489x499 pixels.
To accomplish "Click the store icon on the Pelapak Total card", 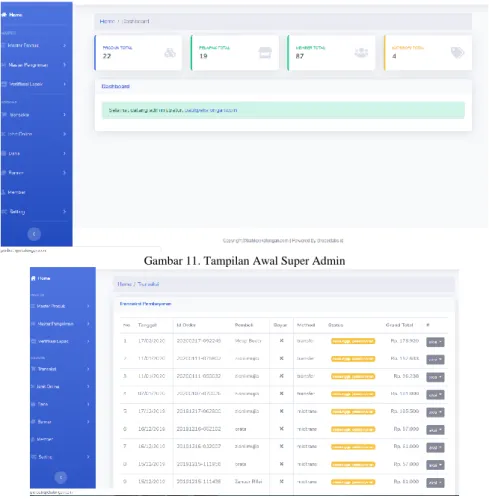I will pyautogui.click(x=265, y=53).
